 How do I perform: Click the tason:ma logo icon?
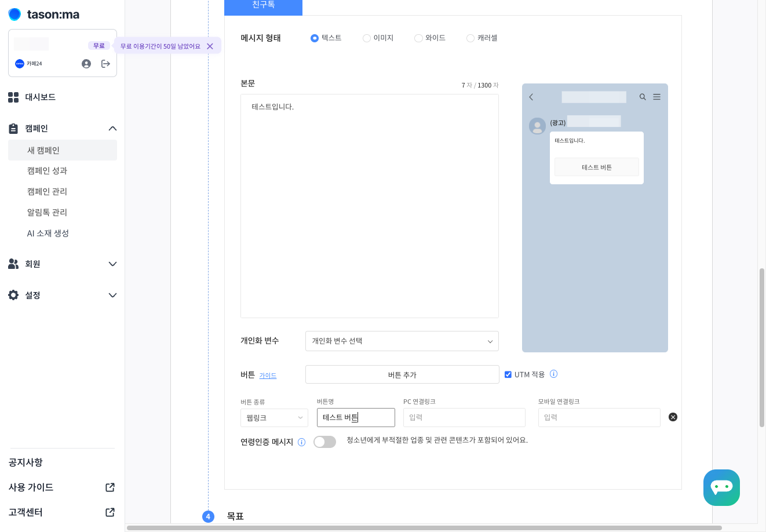tap(14, 14)
